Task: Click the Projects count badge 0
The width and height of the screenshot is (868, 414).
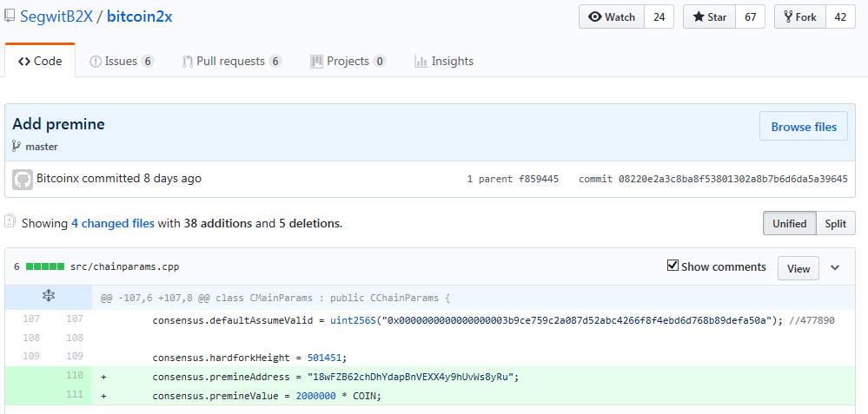Action: tap(379, 61)
